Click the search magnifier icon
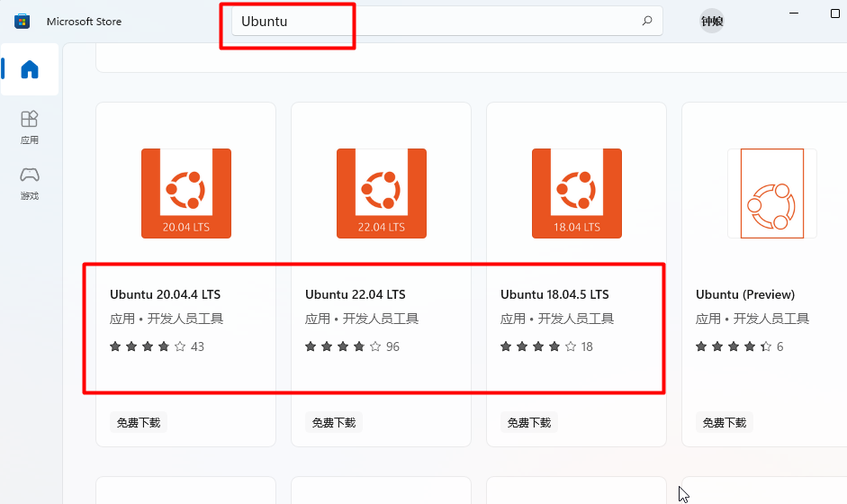 pos(646,21)
